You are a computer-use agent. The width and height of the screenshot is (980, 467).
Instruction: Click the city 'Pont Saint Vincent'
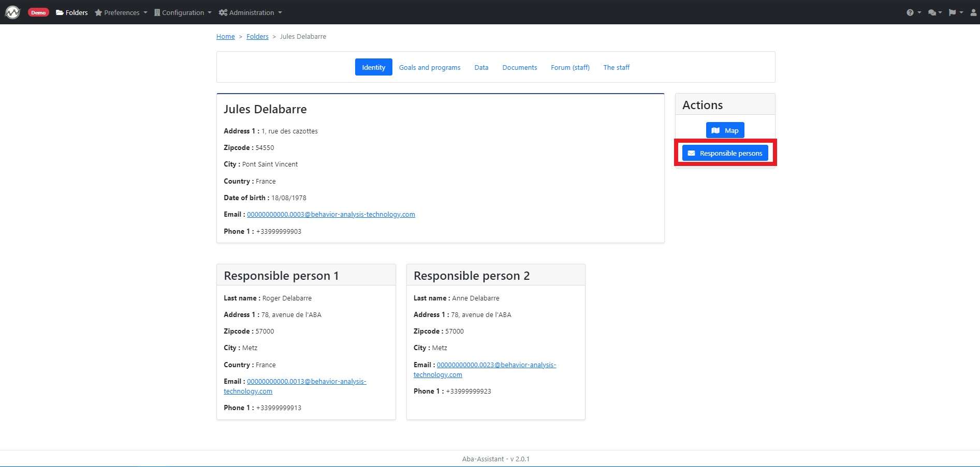[270, 164]
